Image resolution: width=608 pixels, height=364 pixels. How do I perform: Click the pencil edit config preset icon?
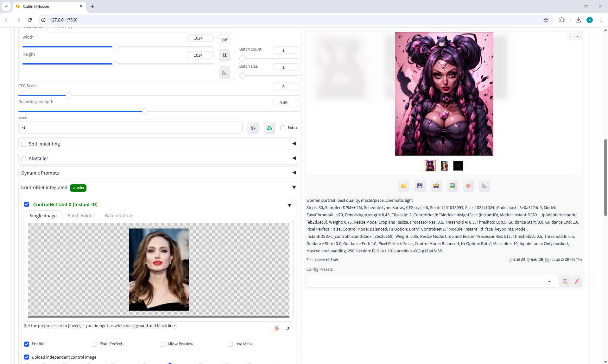pyautogui.click(x=576, y=281)
